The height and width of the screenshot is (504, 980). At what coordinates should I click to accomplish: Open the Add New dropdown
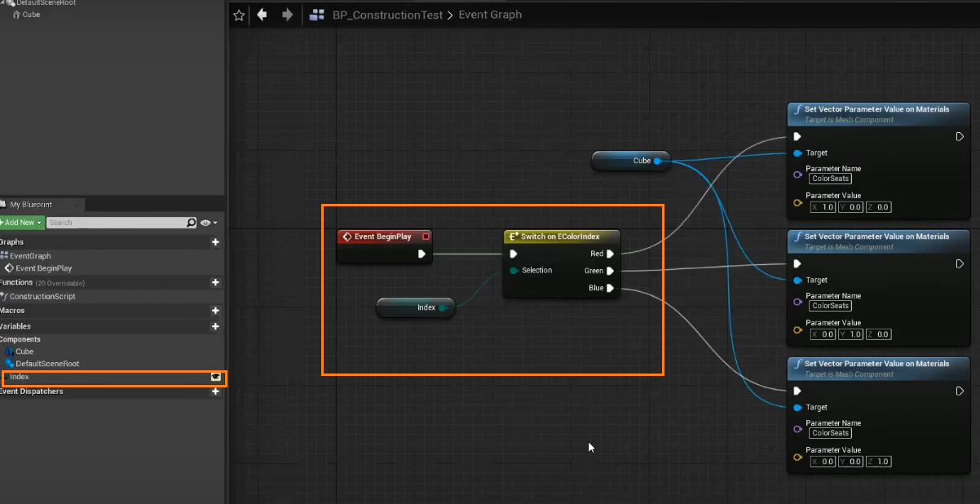click(21, 223)
